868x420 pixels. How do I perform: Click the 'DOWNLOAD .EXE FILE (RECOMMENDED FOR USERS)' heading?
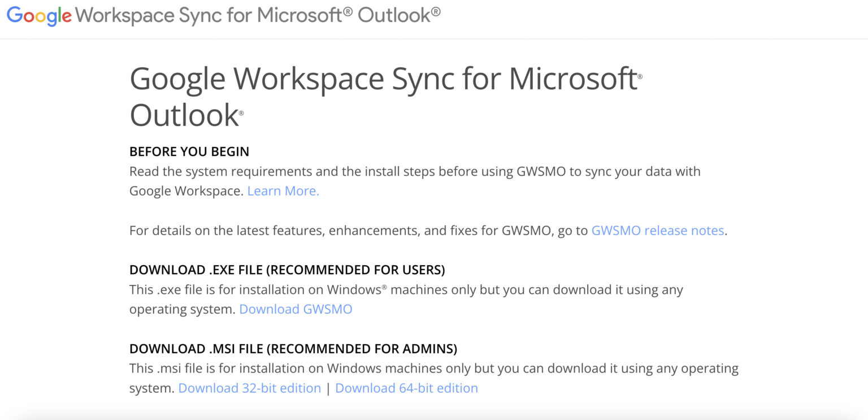(x=287, y=270)
